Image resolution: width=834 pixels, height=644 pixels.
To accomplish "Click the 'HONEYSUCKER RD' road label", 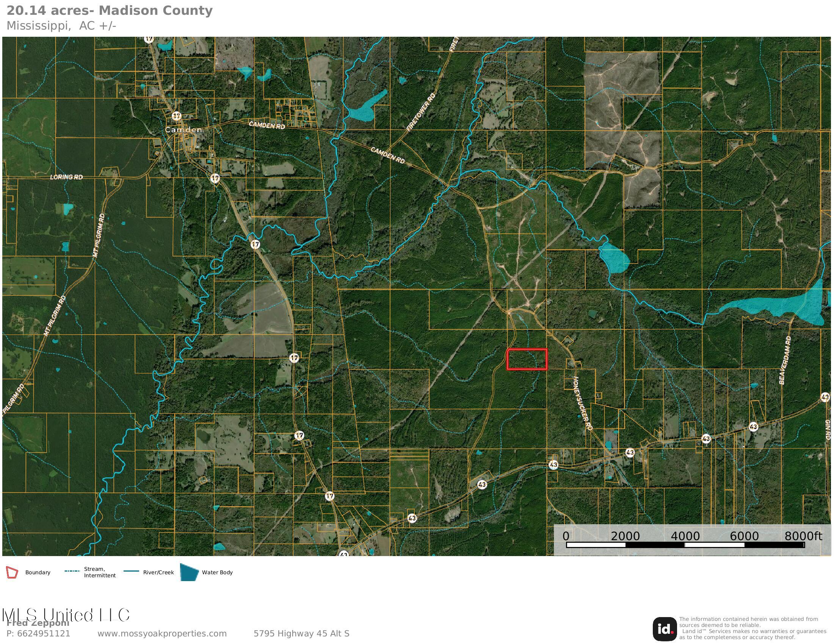I will click(582, 404).
